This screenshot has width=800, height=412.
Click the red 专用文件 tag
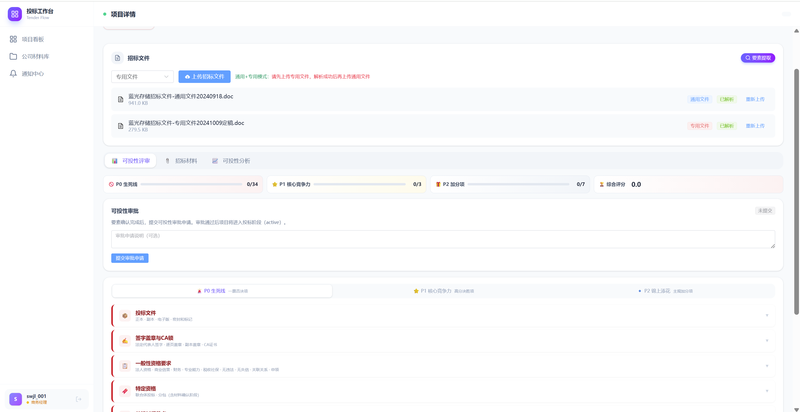(699, 126)
